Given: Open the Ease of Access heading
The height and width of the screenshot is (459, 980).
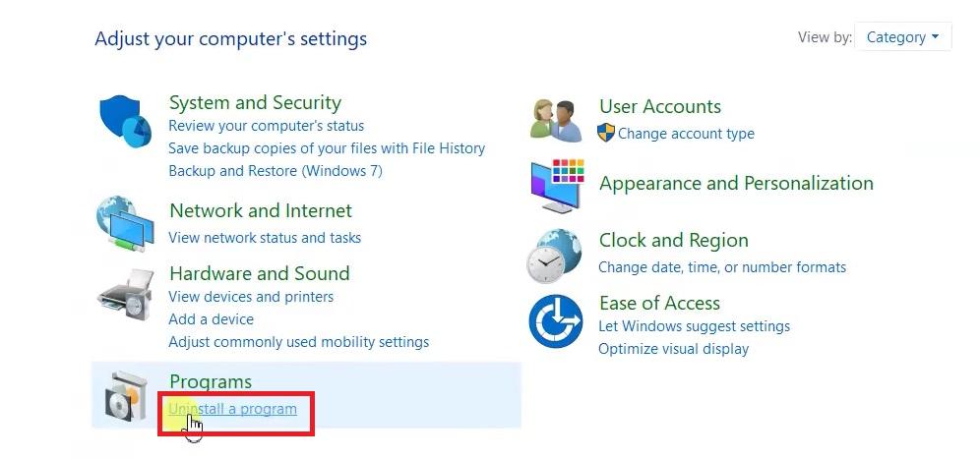Looking at the screenshot, I should point(659,303).
